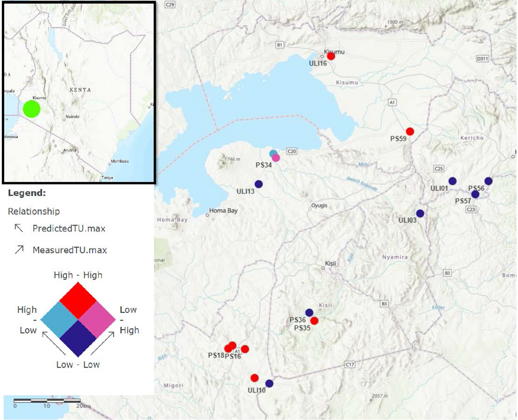Click the 'ULI01' site label
Screen dimensions: 518x420
pos(439,188)
